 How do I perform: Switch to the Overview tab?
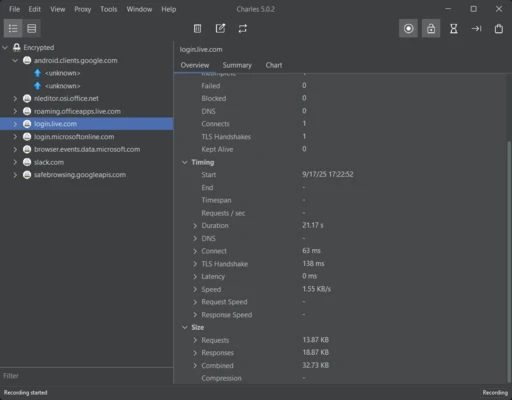click(x=195, y=65)
